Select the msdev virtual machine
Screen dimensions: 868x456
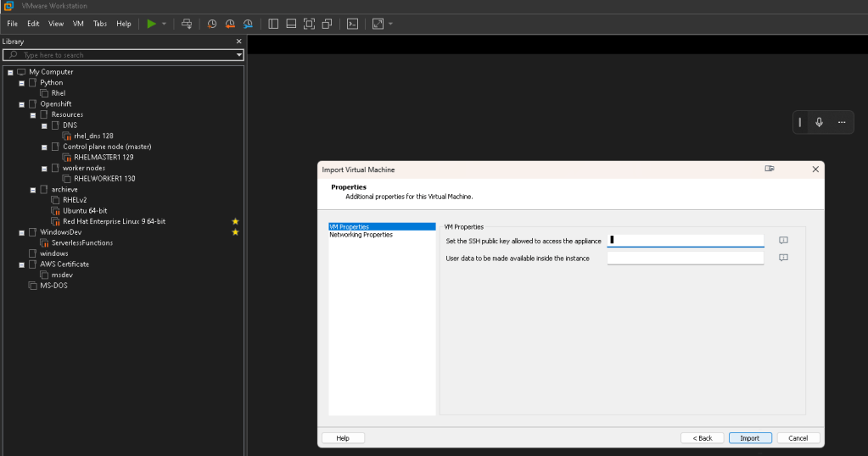pos(62,275)
